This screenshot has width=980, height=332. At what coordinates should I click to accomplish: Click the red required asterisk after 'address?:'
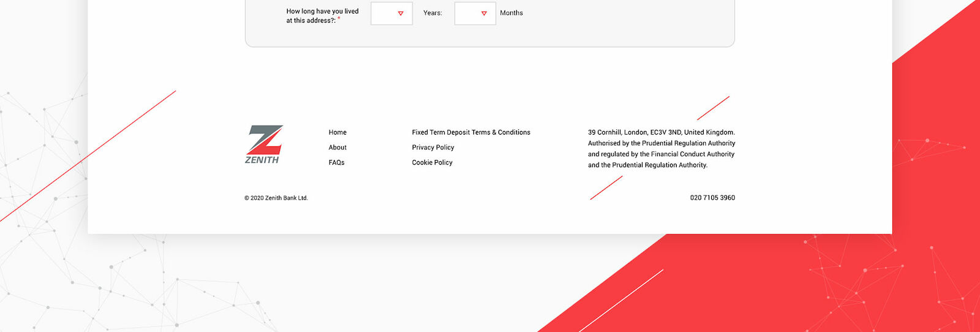339,19
